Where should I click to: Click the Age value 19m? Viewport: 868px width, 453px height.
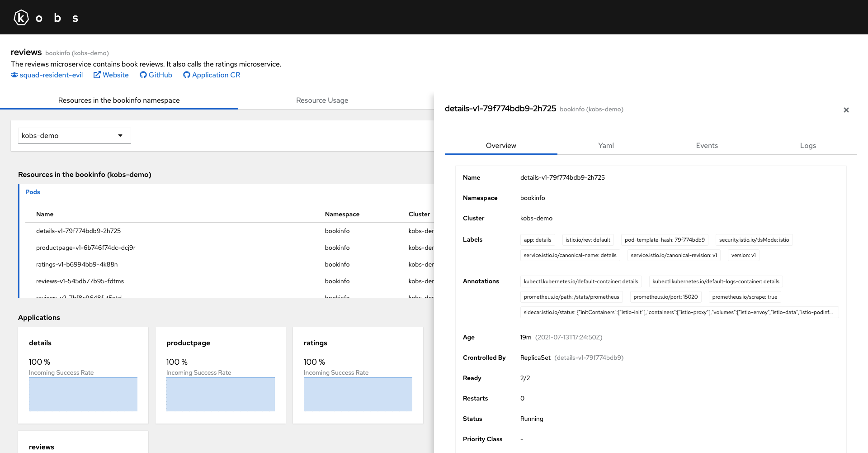click(x=526, y=338)
